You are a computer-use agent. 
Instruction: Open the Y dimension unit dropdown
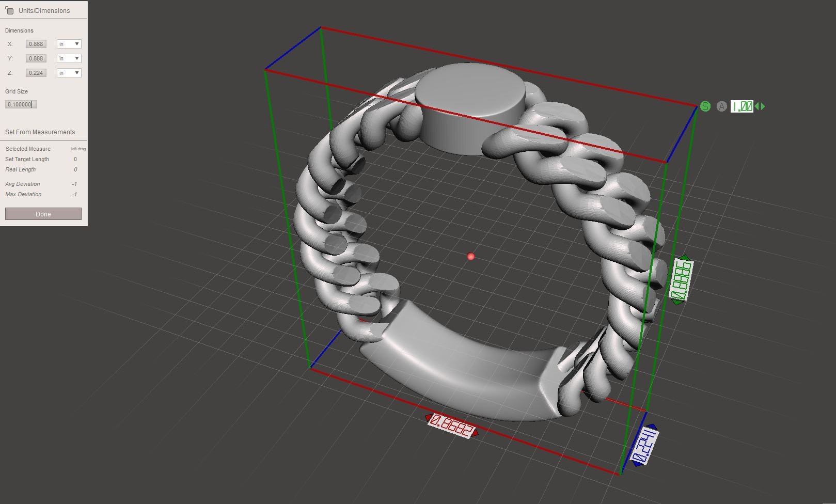pos(69,58)
